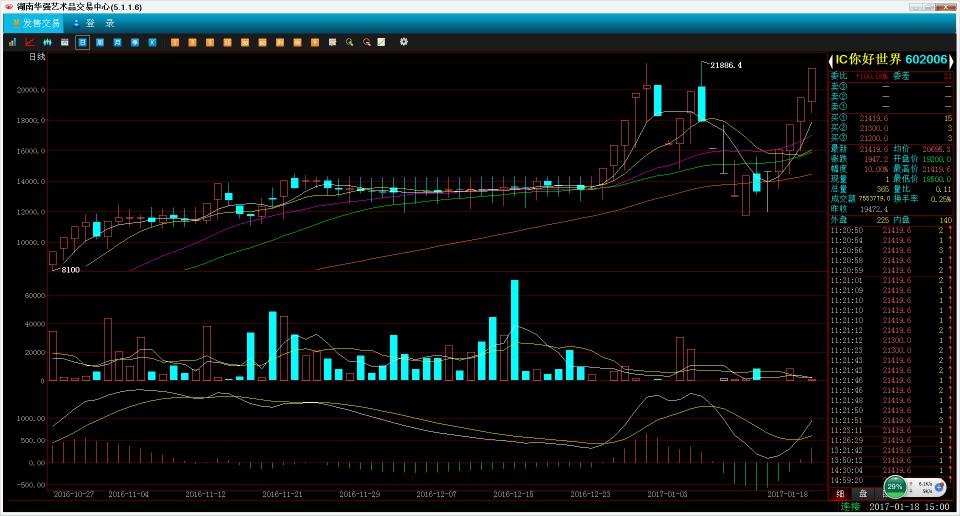Click the 买② price 21300.0
960x516 pixels.
(874, 128)
